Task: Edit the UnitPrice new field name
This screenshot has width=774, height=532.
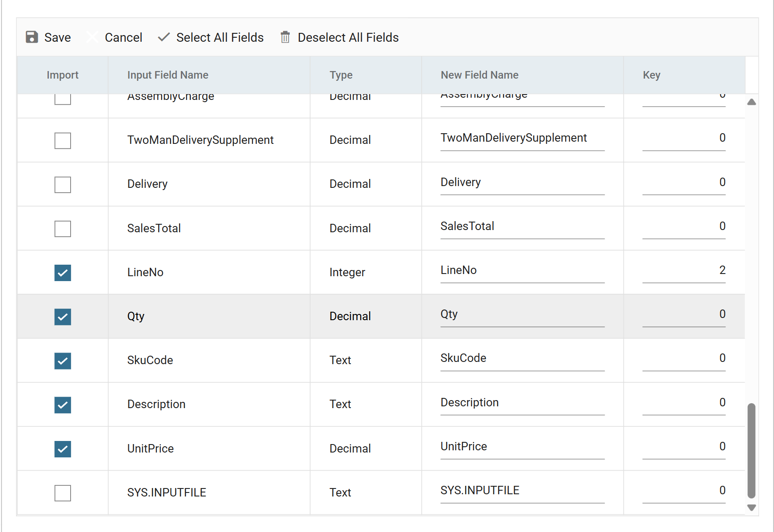Action: coord(523,447)
